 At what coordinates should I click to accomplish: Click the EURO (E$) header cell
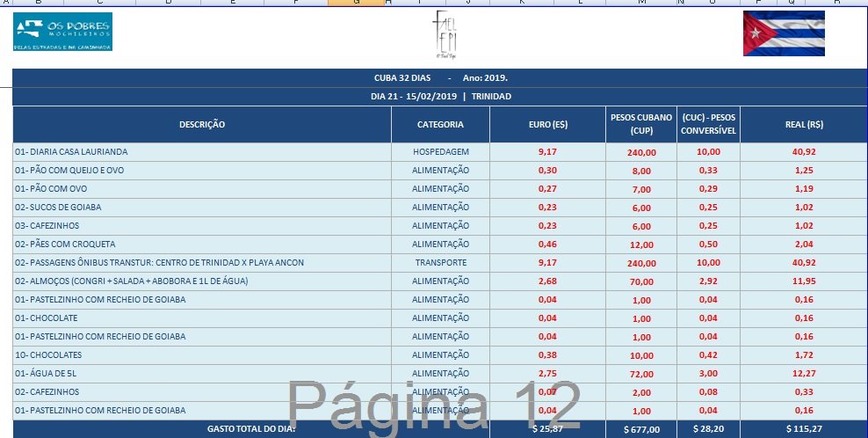tap(546, 125)
